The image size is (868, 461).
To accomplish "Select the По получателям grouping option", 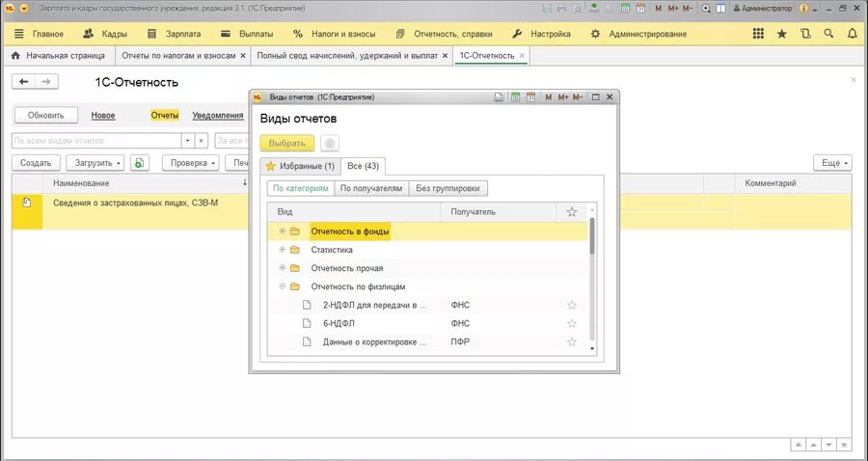I will (x=371, y=188).
